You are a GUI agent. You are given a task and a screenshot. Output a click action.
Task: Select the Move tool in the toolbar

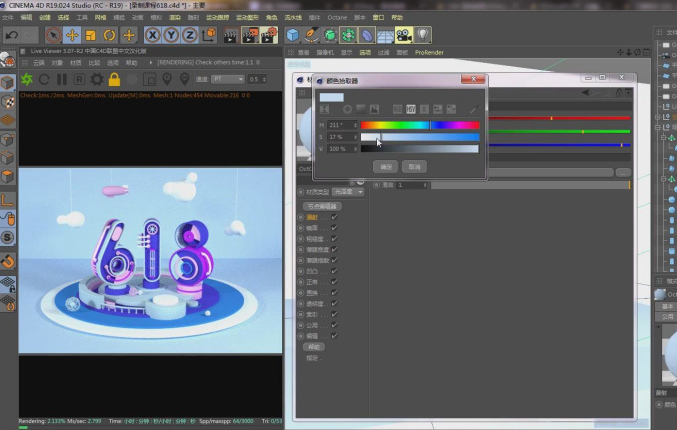[72, 35]
